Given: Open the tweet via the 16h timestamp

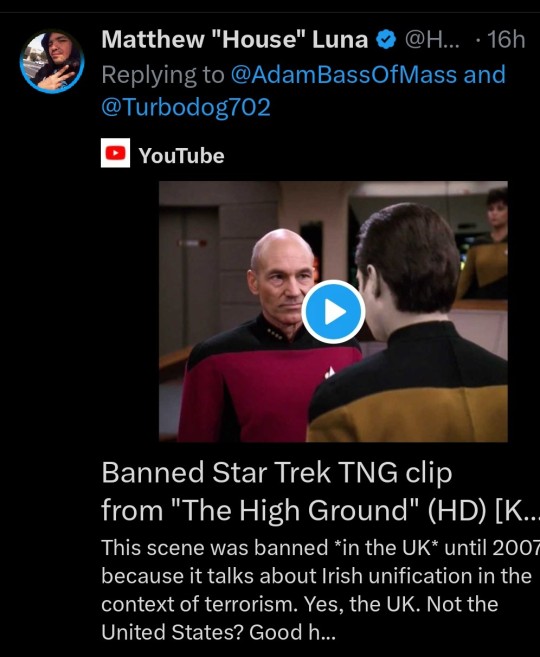Looking at the screenshot, I should [x=506, y=39].
